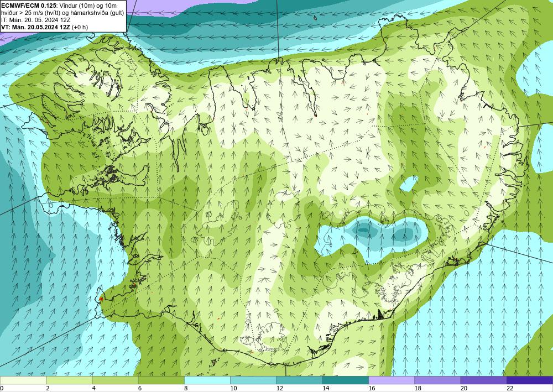
Task: Click the legend value '4' label
Action: pos(94,388)
